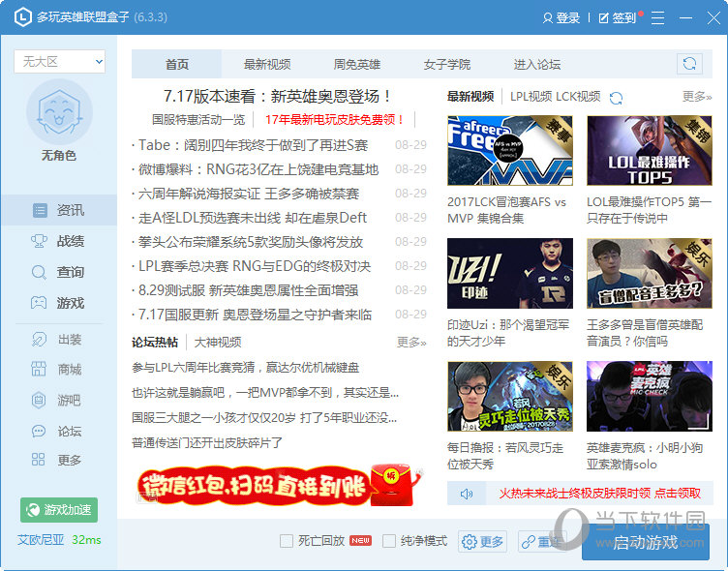Enable the 纯净模式 checkbox
728x571 pixels.
point(389,541)
